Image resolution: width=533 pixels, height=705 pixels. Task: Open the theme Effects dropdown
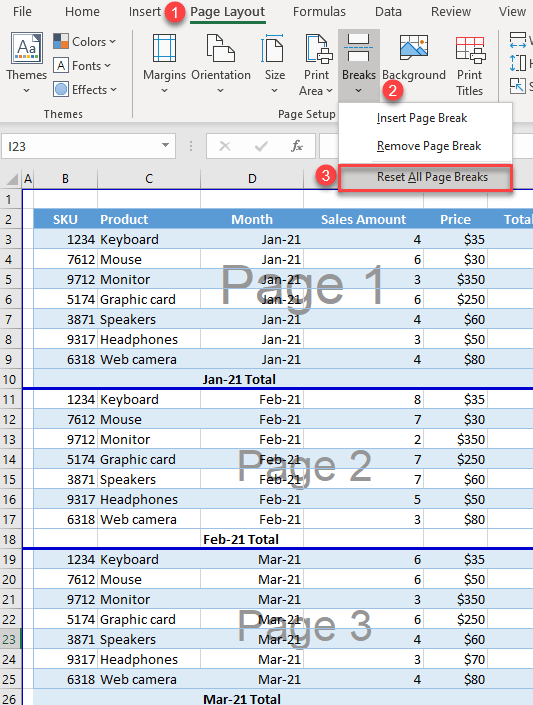click(x=85, y=89)
